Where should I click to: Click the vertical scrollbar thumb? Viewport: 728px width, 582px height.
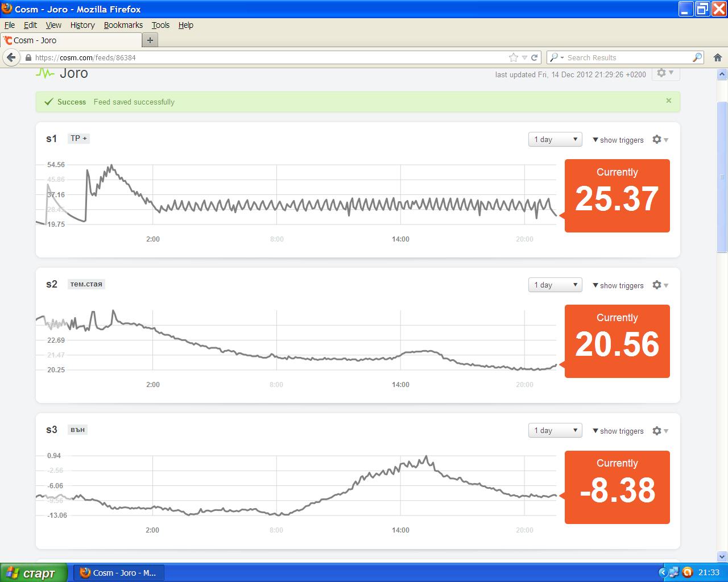[x=722, y=176]
